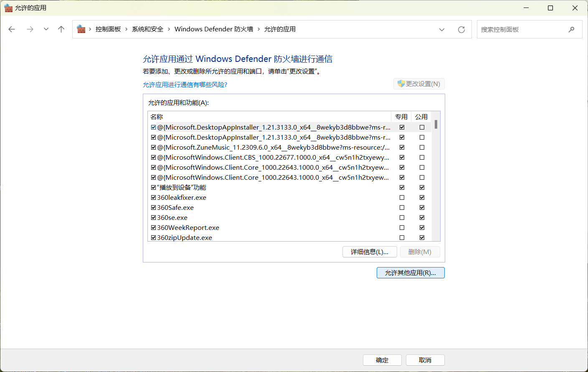Screen dimensions: 588x372
Task: Click the 允许其他应用(R) button
Action: point(411,273)
